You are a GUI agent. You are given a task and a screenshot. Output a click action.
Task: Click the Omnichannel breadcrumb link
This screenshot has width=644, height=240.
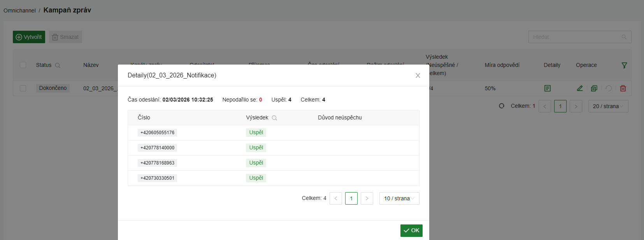pos(19,11)
